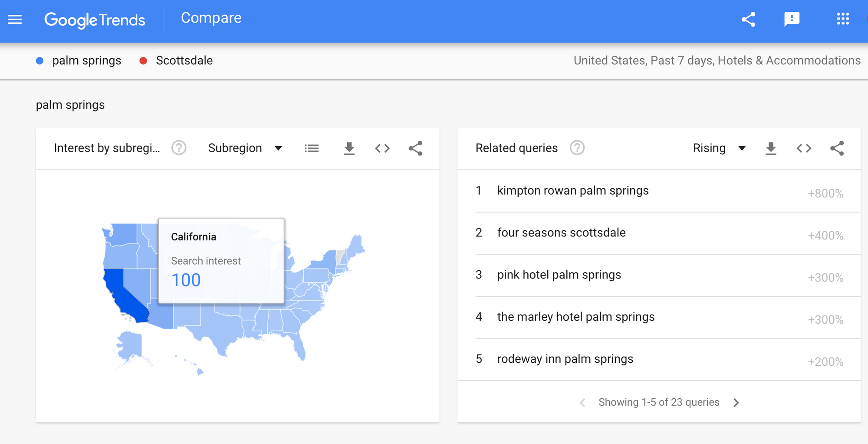Click the Google Trends logo

[95, 20]
